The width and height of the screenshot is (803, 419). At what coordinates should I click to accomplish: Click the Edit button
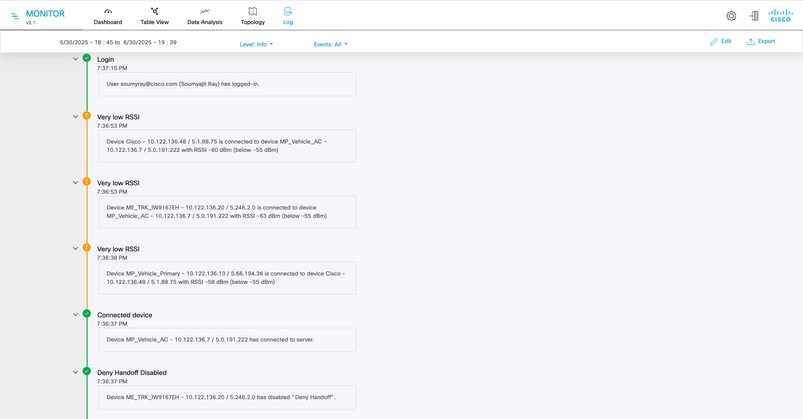721,41
